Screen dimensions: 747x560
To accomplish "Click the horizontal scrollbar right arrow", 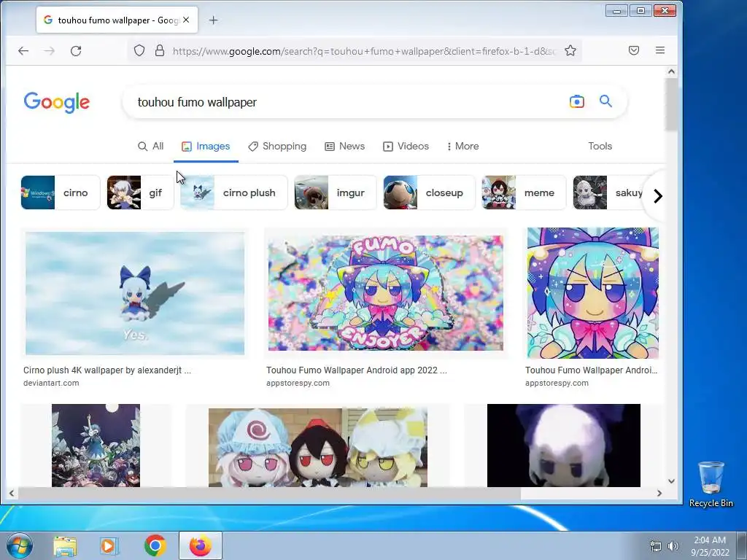I will pyautogui.click(x=659, y=494).
